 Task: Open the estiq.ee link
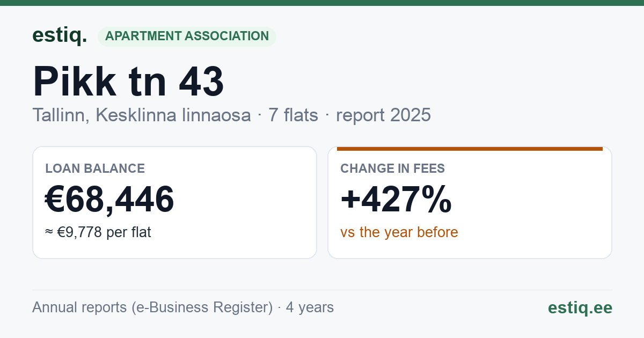tap(580, 307)
